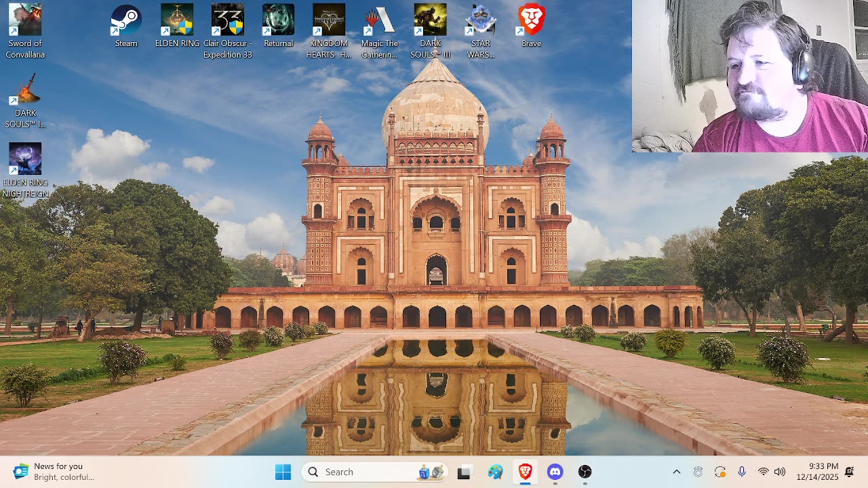Open Clair Obscur - Expedition 33 shortcut
868x488 pixels.
228,31
